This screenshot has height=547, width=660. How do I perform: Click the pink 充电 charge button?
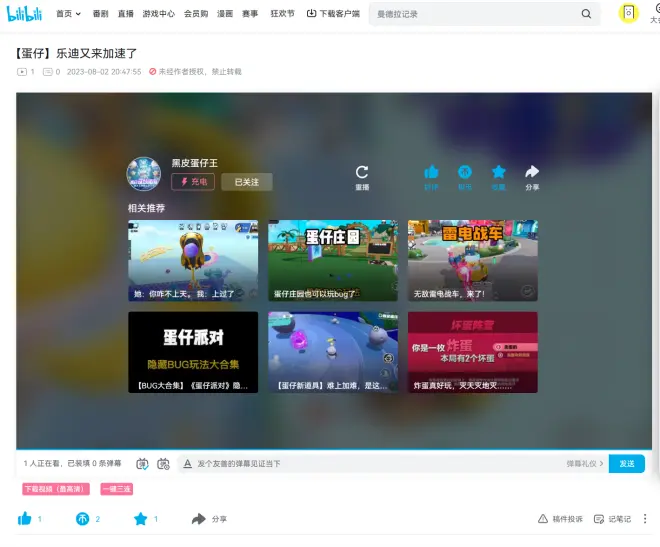[x=193, y=182]
